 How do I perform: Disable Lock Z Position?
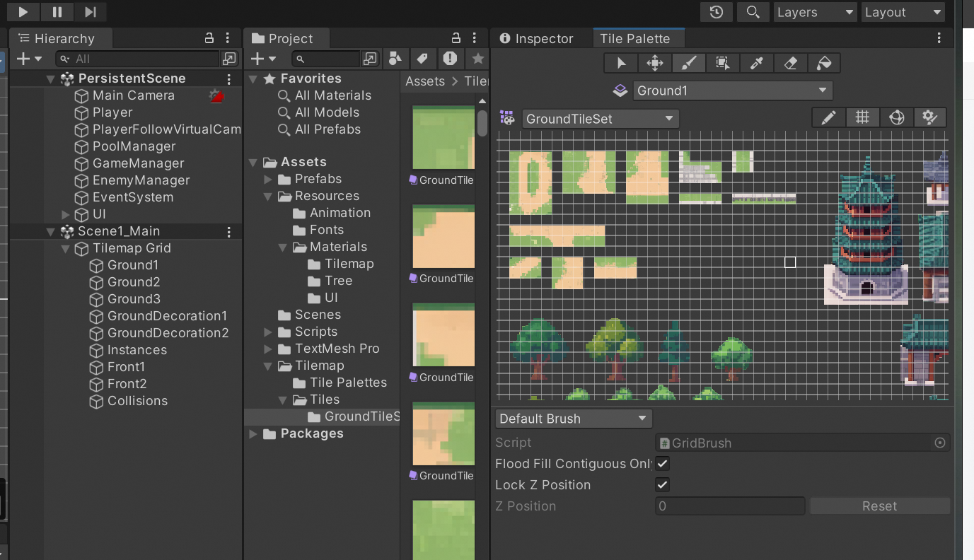point(662,484)
